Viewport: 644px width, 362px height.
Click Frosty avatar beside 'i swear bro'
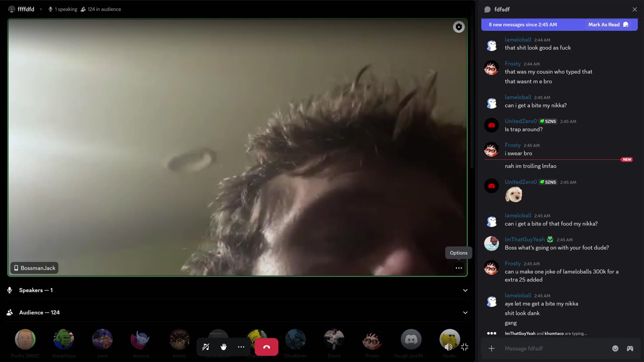(x=492, y=149)
